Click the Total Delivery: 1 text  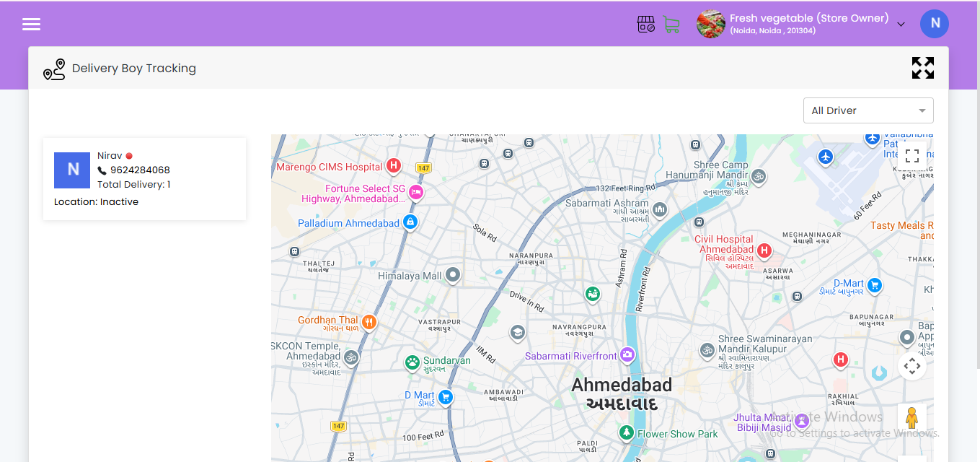(x=133, y=185)
